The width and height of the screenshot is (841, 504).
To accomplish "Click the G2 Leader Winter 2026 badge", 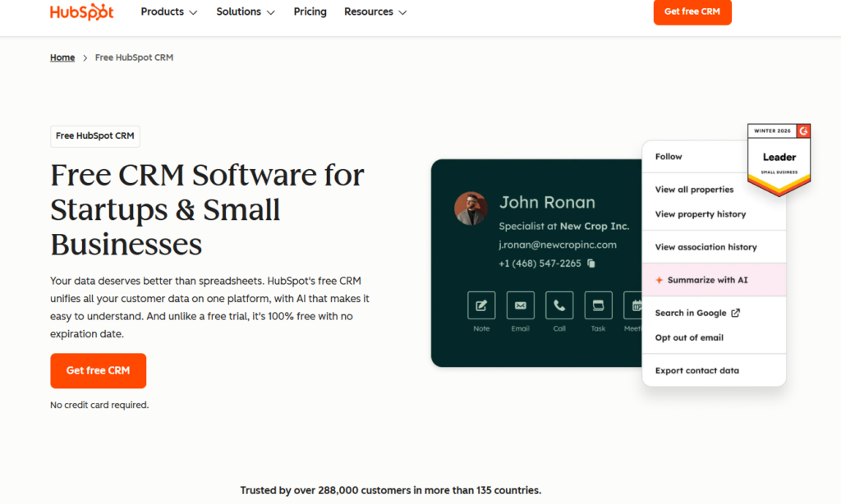I will pos(779,159).
